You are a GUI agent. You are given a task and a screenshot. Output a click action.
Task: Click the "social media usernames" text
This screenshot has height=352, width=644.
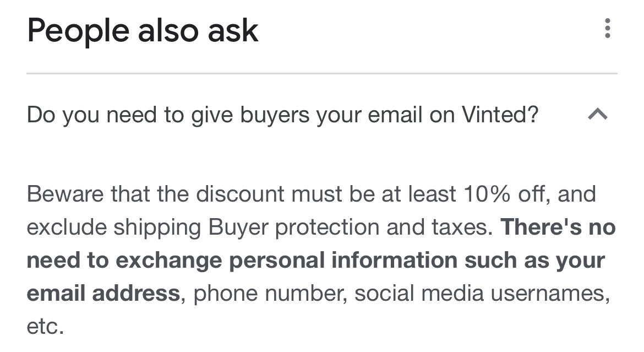(481, 293)
